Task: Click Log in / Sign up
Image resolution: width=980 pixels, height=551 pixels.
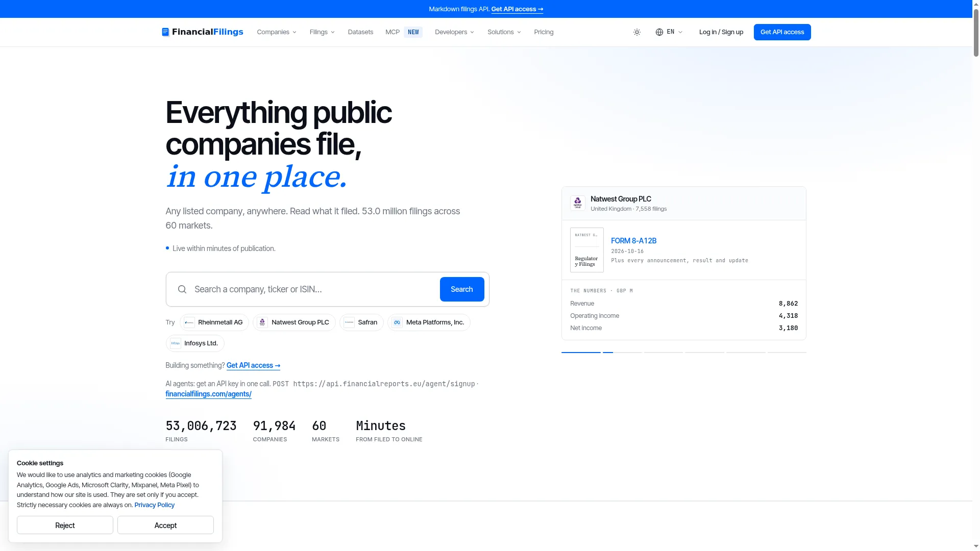Action: pos(721,32)
